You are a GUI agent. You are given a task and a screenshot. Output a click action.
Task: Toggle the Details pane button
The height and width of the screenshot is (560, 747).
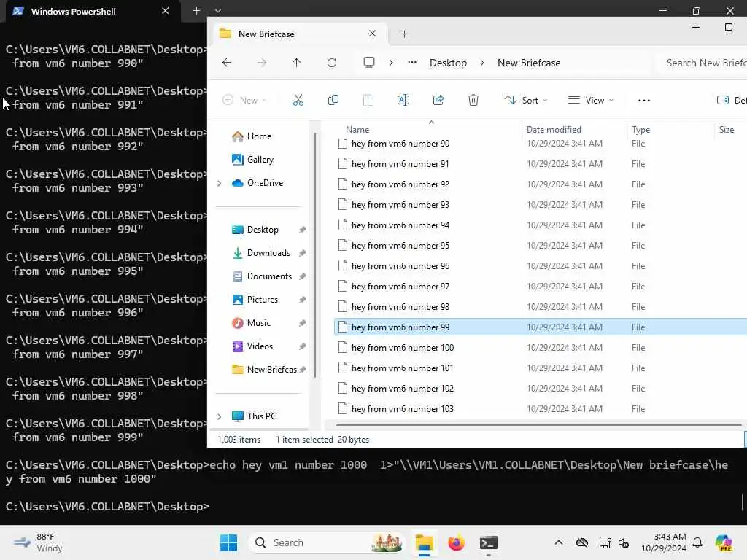tap(731, 100)
